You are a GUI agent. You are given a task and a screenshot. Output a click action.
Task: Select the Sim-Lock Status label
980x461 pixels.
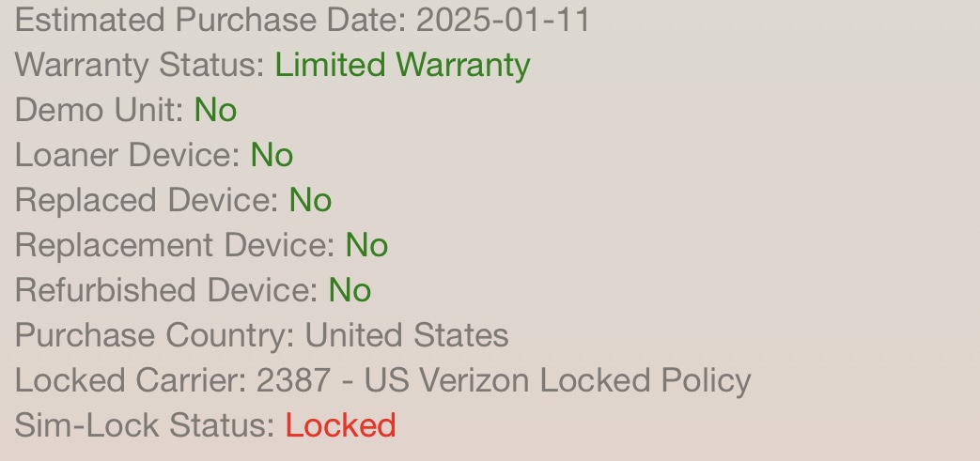[x=145, y=424]
